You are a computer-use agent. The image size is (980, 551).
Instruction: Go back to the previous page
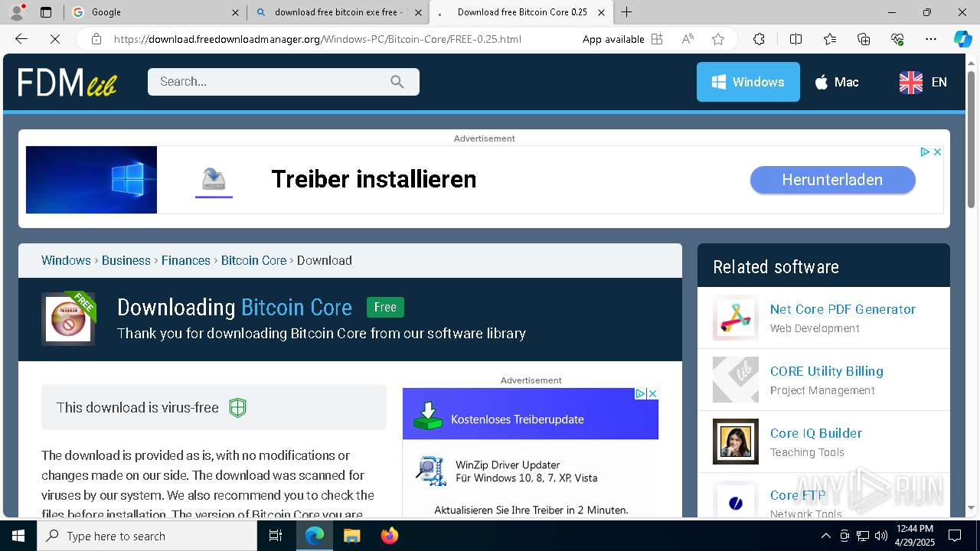(x=21, y=39)
